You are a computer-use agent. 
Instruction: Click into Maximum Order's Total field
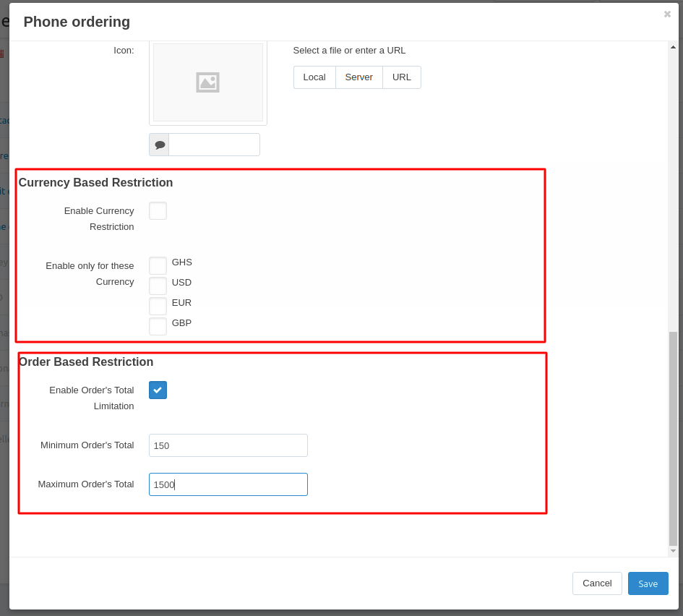pos(228,484)
